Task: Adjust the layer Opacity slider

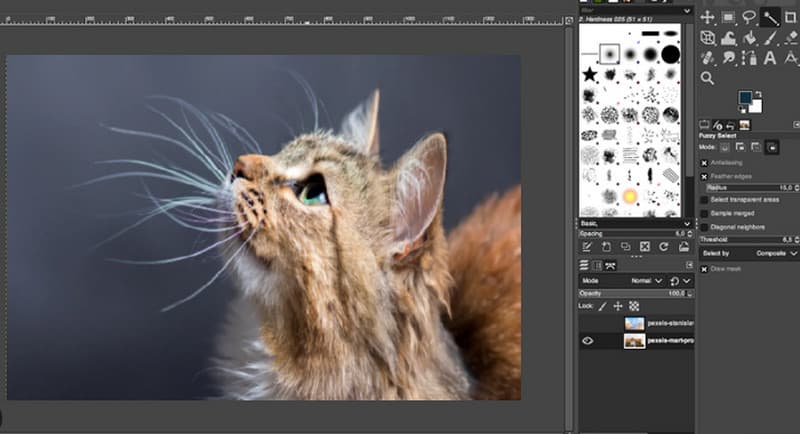Action: pos(636,294)
